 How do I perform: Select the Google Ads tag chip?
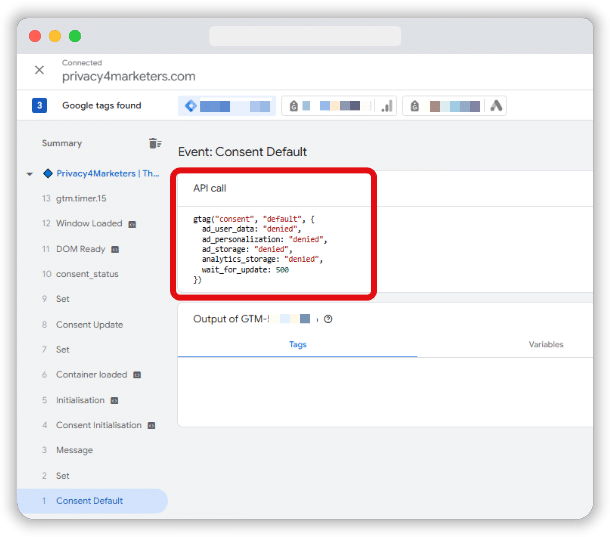tap(454, 106)
